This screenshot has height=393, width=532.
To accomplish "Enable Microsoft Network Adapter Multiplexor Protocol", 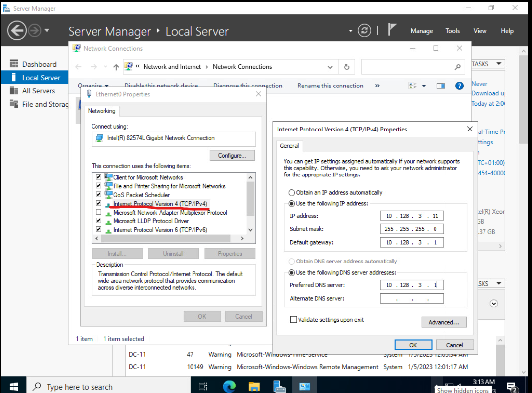I will pyautogui.click(x=98, y=212).
